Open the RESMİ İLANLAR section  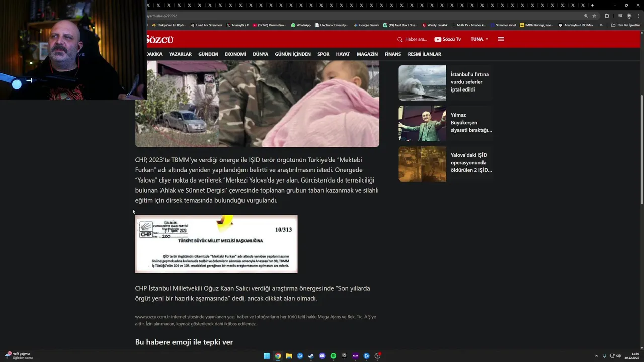[425, 54]
